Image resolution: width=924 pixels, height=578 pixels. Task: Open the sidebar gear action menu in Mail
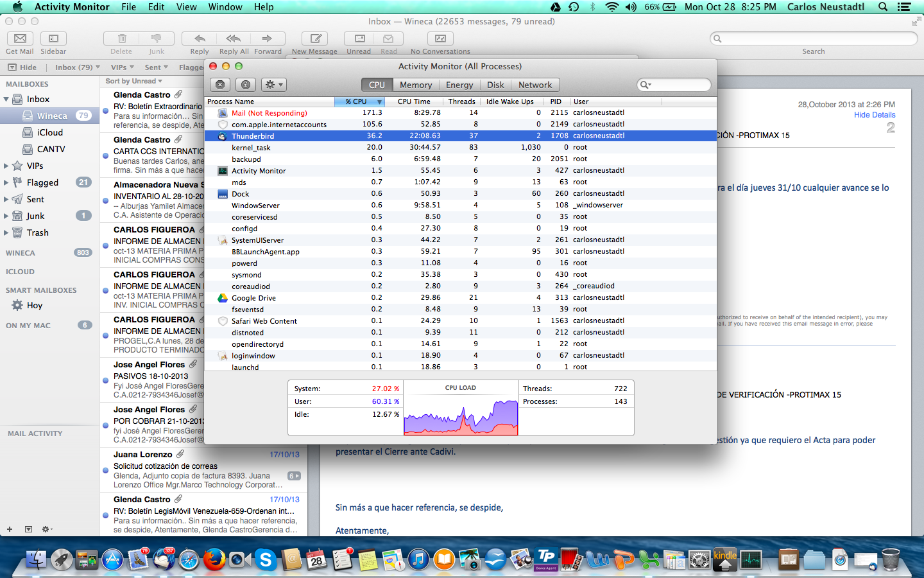tap(47, 529)
